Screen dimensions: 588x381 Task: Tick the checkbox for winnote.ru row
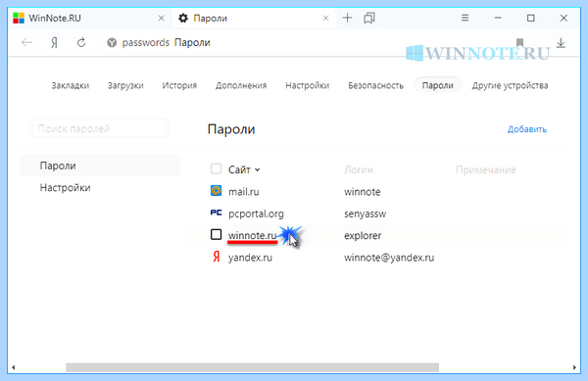tap(216, 234)
